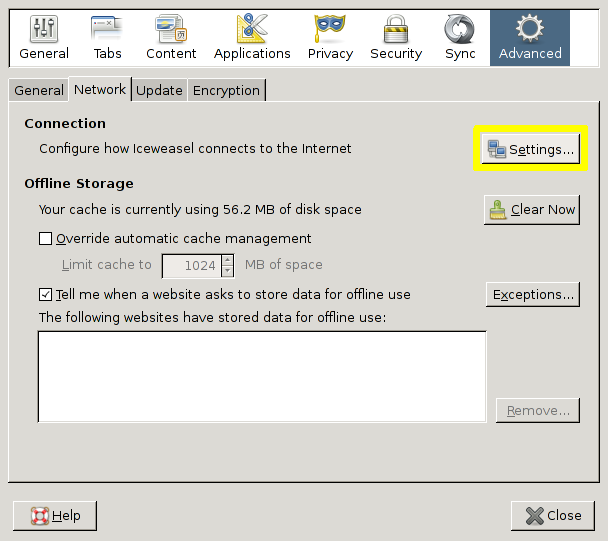The image size is (608, 541).
Task: Click the cache limit value field
Action: (192, 266)
